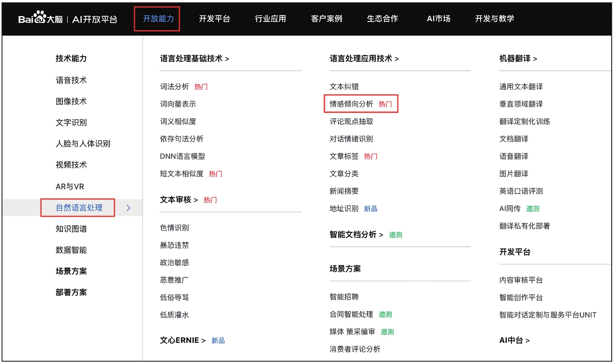Open the 暴恐违禁 link
613x364 pixels.
coord(174,245)
